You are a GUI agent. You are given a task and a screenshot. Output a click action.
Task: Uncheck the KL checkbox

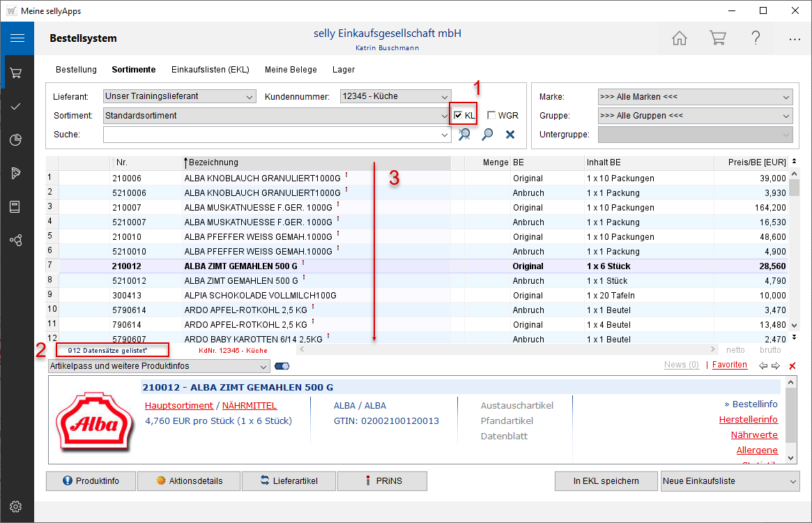(x=458, y=116)
